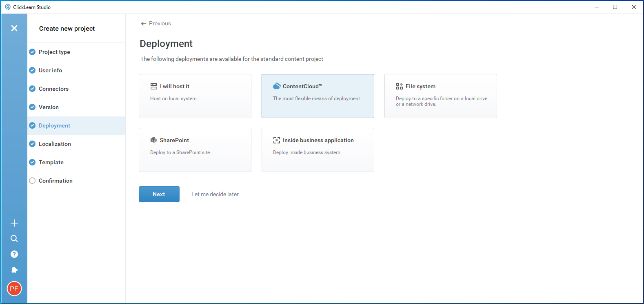Screen dimensions: 644x304
Task: Click the Inside business application frame icon
Action: 277,140
